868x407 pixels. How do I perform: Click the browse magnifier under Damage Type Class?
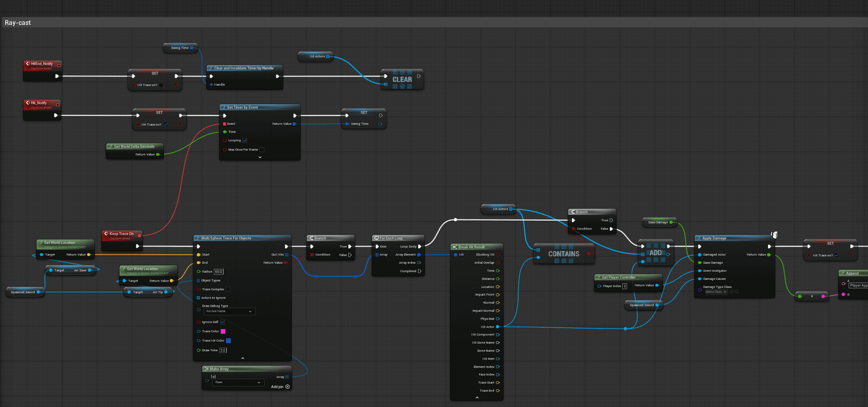coord(736,292)
